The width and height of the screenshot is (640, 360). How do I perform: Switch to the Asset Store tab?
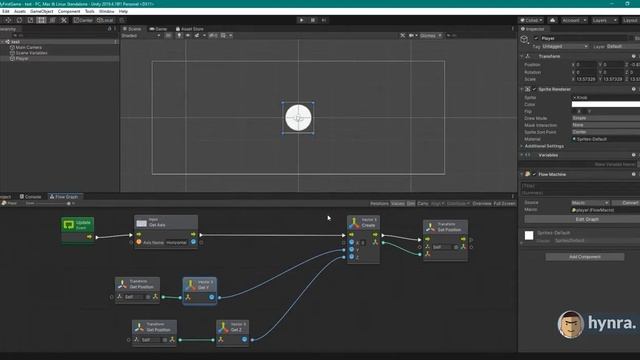(190, 29)
